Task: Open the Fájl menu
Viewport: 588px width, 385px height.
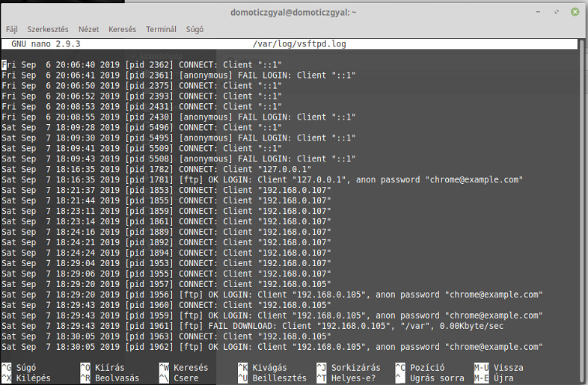Action: pos(12,29)
